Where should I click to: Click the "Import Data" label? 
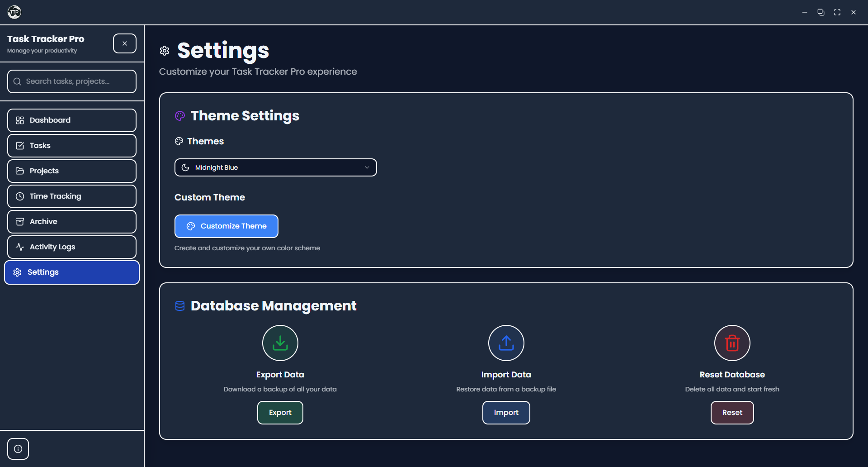click(506, 375)
